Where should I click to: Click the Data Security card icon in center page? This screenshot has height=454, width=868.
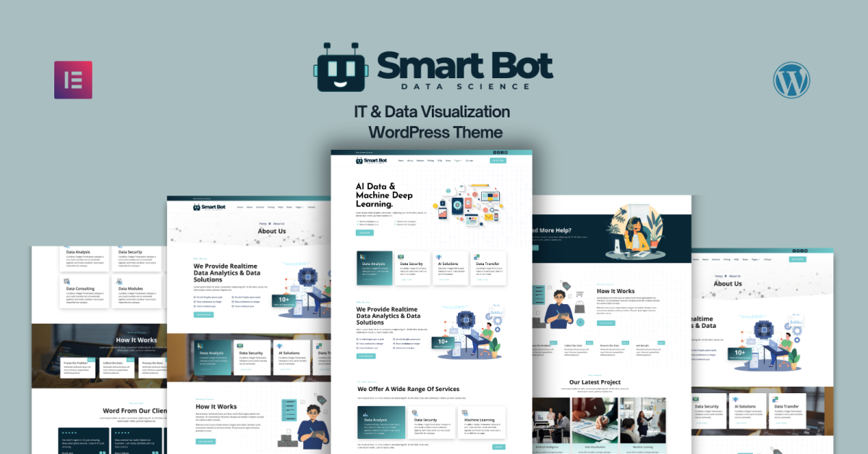tap(402, 256)
